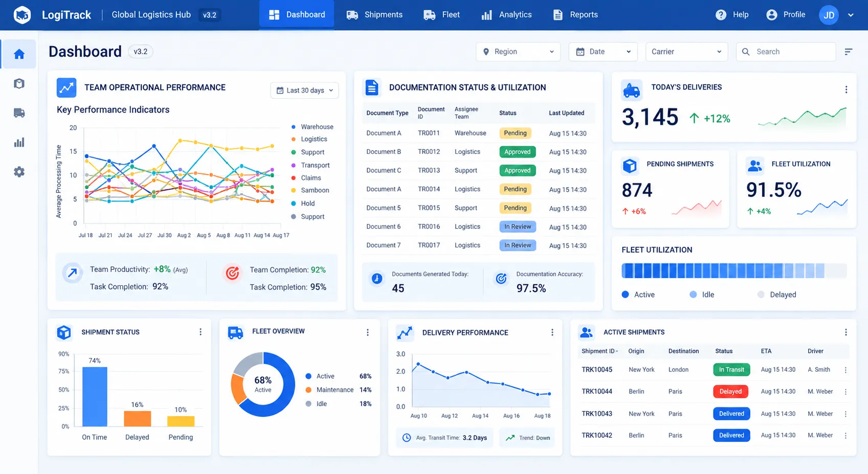868x474 pixels.
Task: Click the Approved badge for TR0012
Action: click(518, 152)
